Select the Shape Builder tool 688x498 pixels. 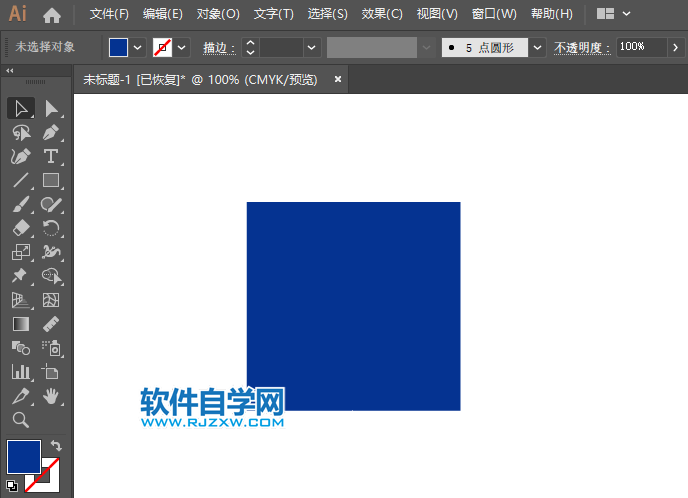pyautogui.click(x=51, y=276)
